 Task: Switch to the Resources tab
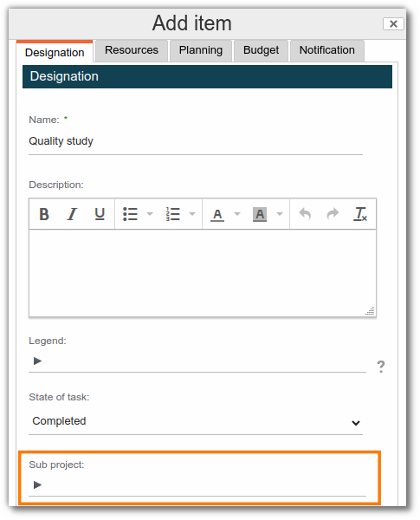click(x=132, y=50)
